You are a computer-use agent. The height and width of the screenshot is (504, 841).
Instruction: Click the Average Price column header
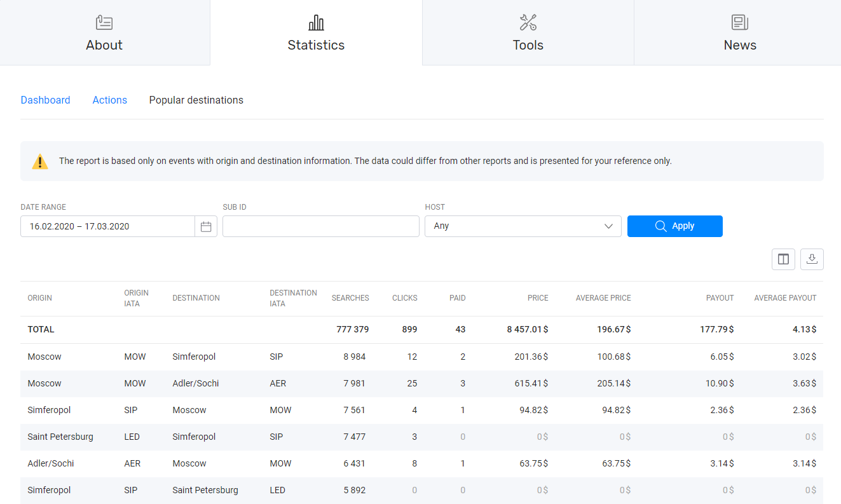[x=603, y=298]
